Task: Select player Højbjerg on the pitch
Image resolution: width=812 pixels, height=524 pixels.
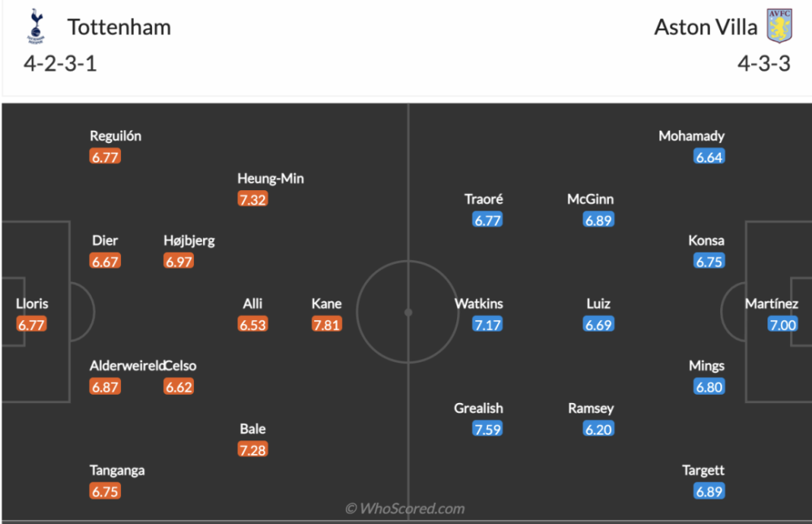Action: point(189,240)
